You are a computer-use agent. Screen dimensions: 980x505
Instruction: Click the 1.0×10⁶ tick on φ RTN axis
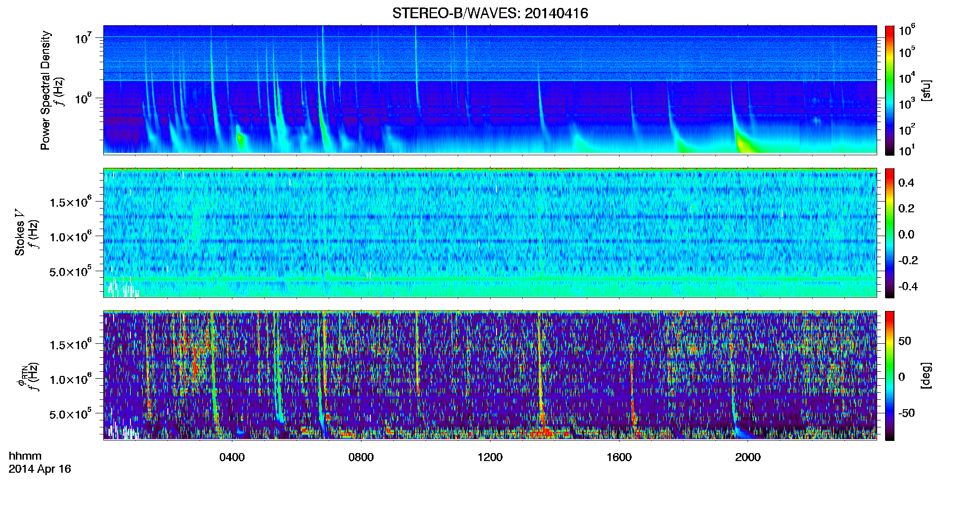pyautogui.click(x=71, y=379)
